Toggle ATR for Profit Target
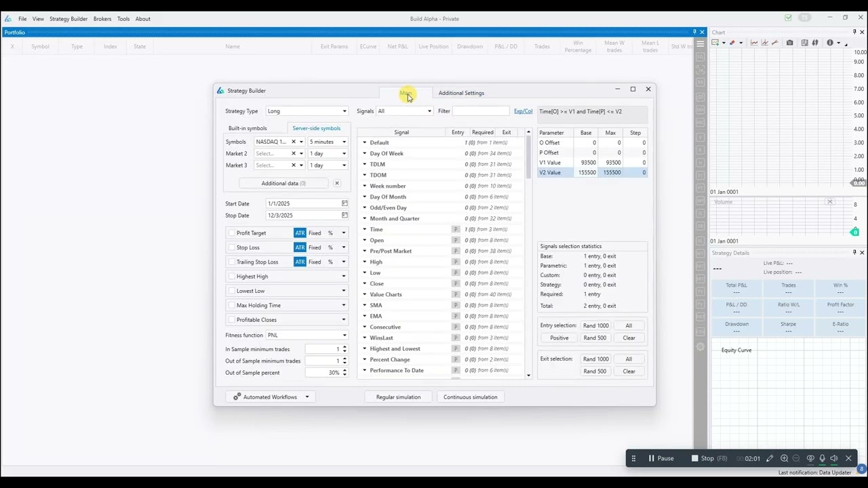Viewport: 868px width, 488px height. [x=300, y=233]
